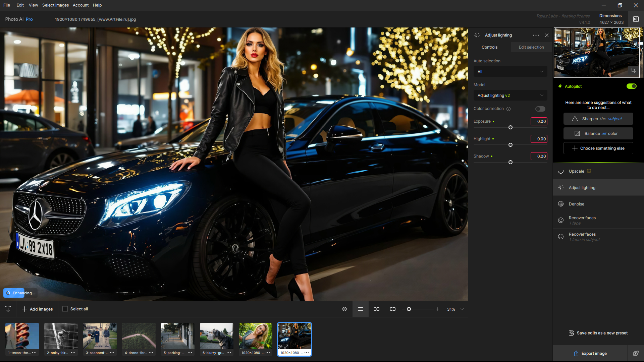This screenshot has width=644, height=362.
Task: Click the Shadow slider handle
Action: coord(511,162)
